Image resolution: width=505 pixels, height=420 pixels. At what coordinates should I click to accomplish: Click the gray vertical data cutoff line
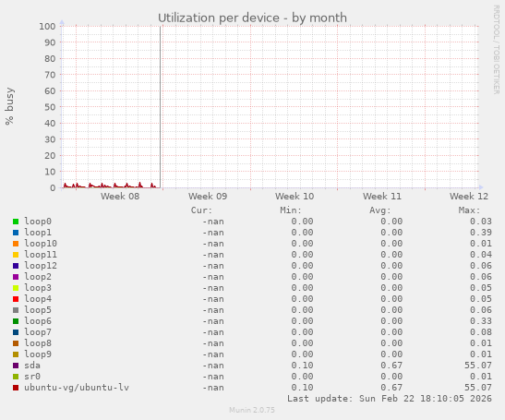coord(160,106)
